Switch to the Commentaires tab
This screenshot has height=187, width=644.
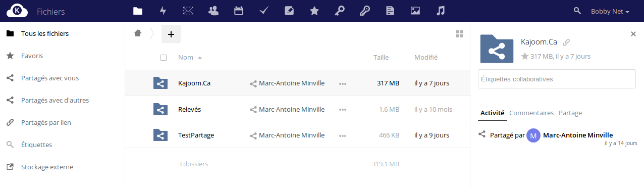click(x=531, y=113)
